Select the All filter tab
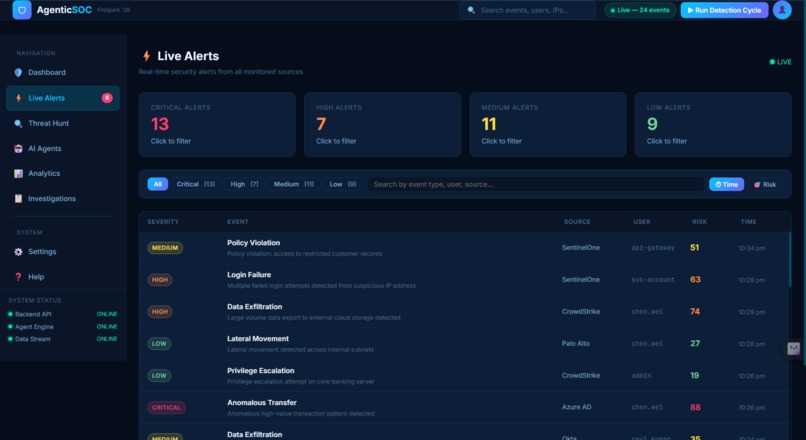The image size is (806, 440). [x=158, y=184]
